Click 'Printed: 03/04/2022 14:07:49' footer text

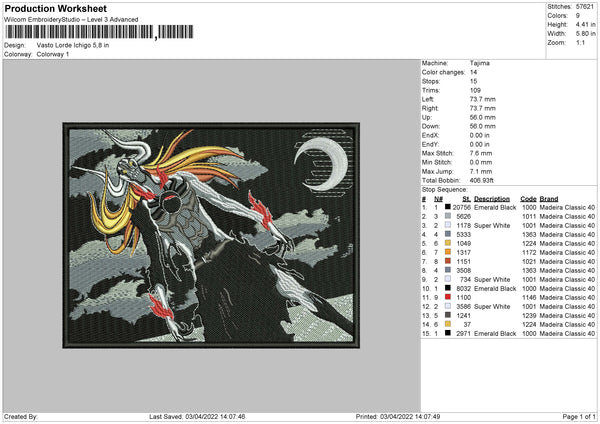coord(398,416)
